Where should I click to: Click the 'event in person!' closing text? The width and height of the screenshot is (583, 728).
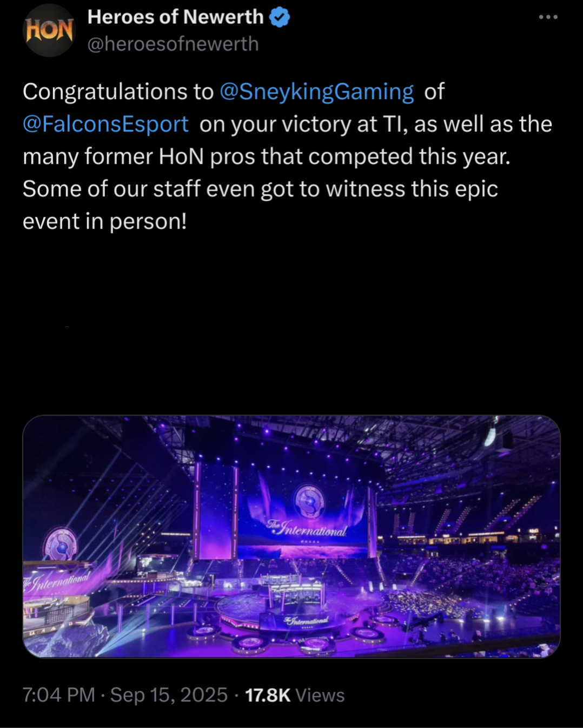click(x=105, y=221)
